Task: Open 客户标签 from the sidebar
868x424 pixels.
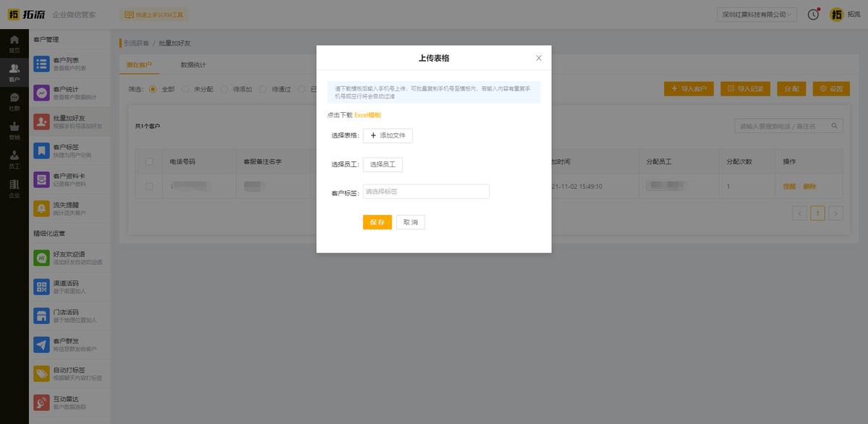Action: 41,150
